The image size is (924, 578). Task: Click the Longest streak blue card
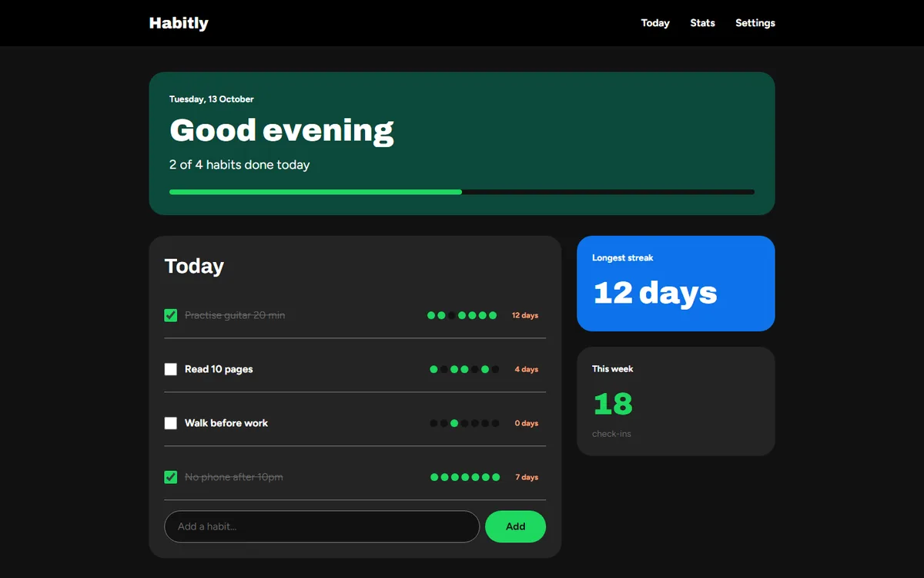(x=675, y=284)
